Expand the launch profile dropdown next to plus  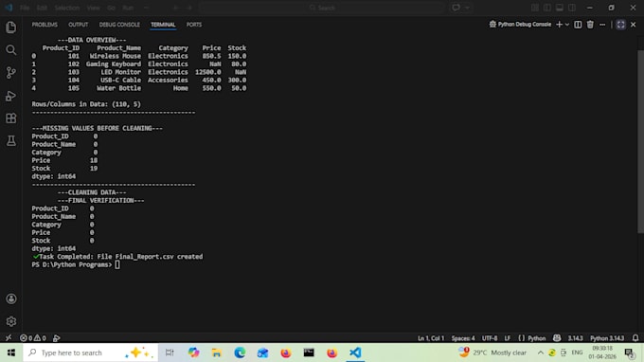pyautogui.click(x=567, y=25)
